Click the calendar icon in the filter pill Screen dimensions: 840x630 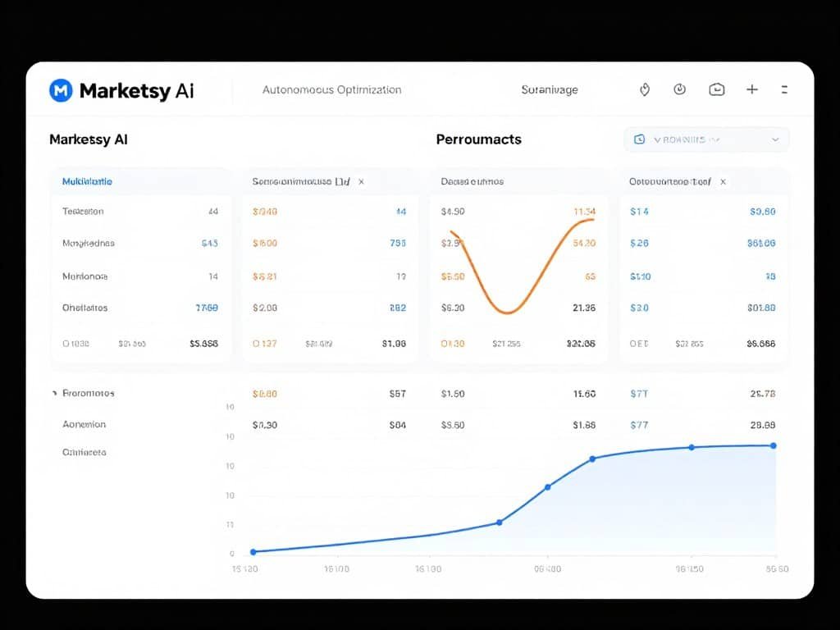[x=639, y=139]
